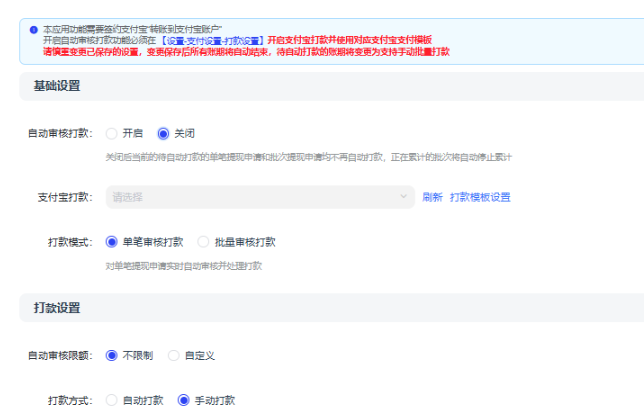The height and width of the screenshot is (415, 644).
Task: Click the blue info icon in the notice banner
Action: pyautogui.click(x=33, y=30)
